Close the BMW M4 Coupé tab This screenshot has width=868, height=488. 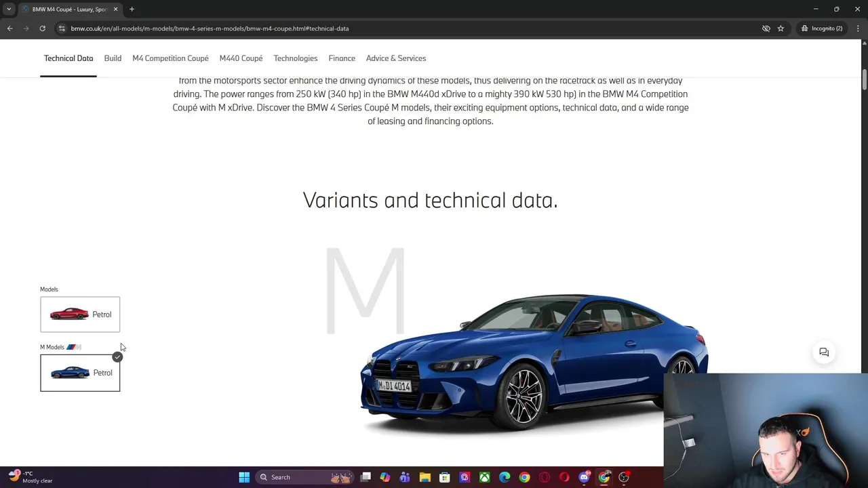(x=115, y=9)
